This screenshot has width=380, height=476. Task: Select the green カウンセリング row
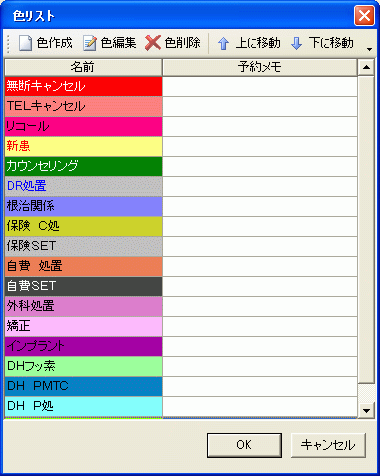pos(84,166)
